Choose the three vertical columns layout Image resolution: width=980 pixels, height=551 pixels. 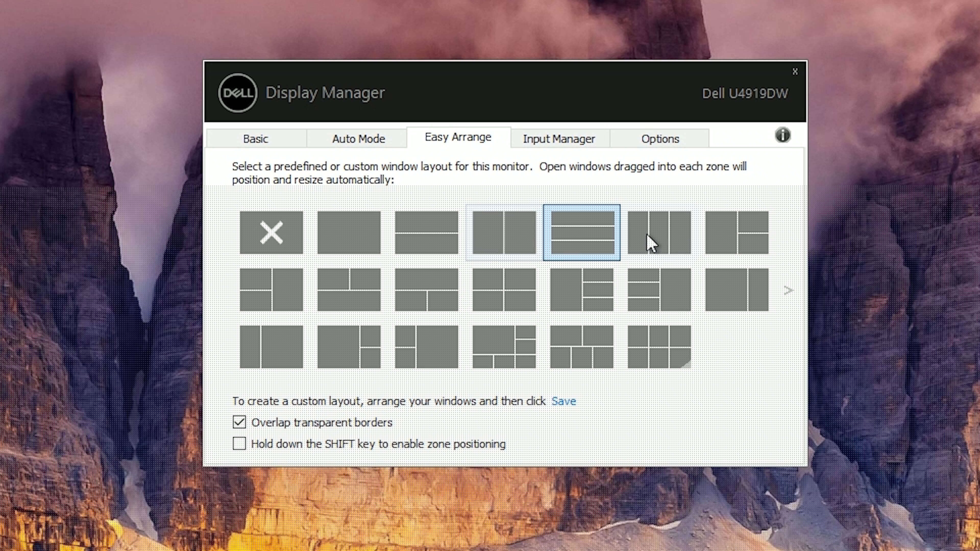659,232
